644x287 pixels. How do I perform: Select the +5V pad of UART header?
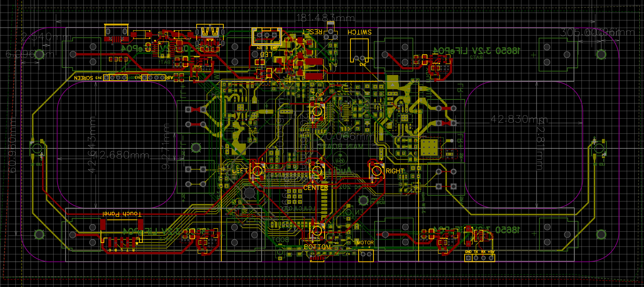(491, 258)
